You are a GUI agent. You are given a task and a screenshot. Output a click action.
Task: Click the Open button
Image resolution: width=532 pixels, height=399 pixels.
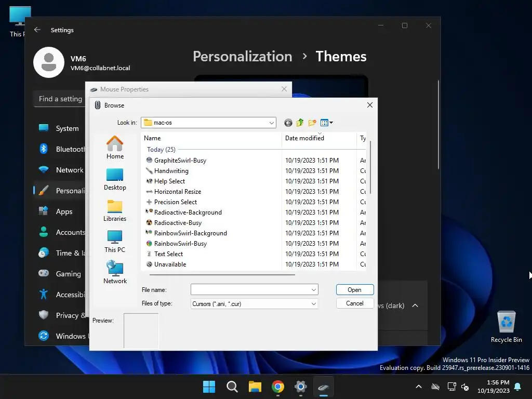[x=354, y=290]
